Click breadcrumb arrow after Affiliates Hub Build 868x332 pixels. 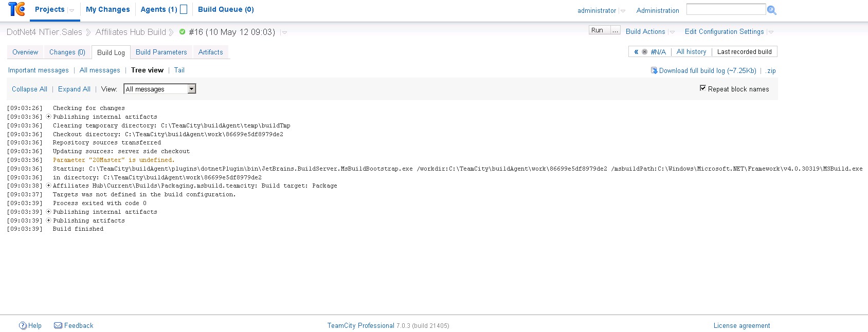click(x=171, y=32)
